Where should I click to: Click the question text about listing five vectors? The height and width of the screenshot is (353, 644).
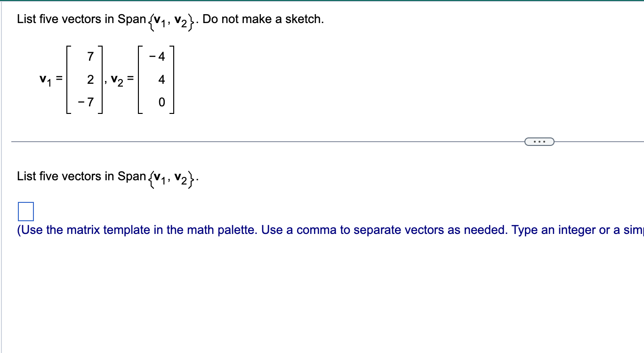[94, 19]
